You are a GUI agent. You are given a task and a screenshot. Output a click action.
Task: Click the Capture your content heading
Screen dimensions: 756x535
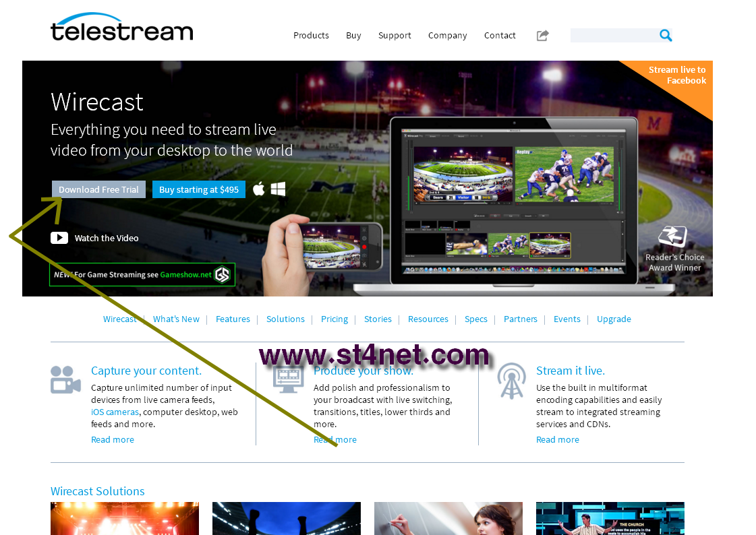pos(146,371)
